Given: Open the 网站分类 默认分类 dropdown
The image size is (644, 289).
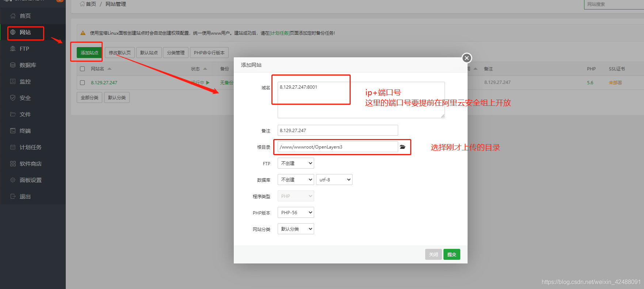Looking at the screenshot, I should (x=296, y=229).
